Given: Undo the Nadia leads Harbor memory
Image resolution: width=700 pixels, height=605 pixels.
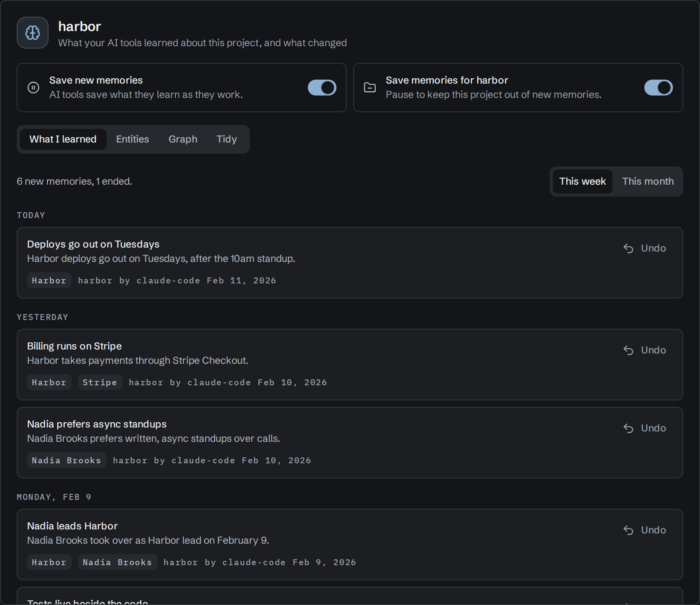Looking at the screenshot, I should 645,530.
